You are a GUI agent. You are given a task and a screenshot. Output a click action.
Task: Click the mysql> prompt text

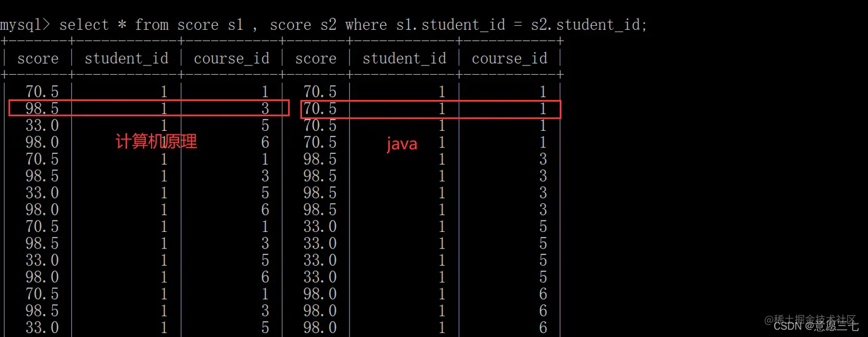(25, 25)
